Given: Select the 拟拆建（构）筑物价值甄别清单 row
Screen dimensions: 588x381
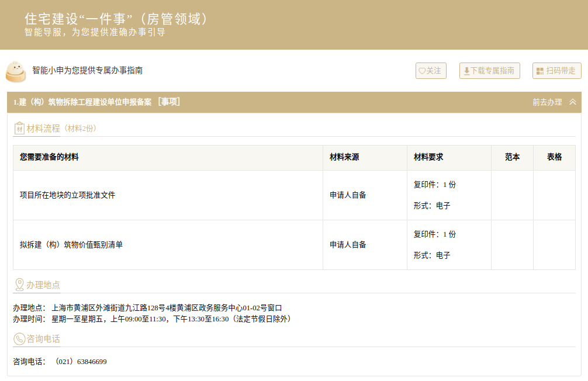Looking at the screenshot, I should [71, 245].
